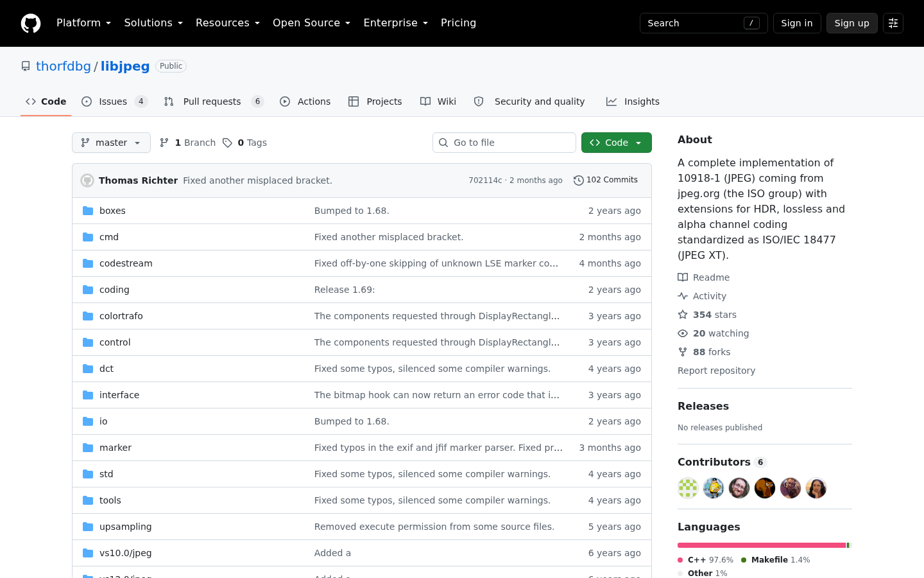Click the marker folder icon

click(x=88, y=448)
